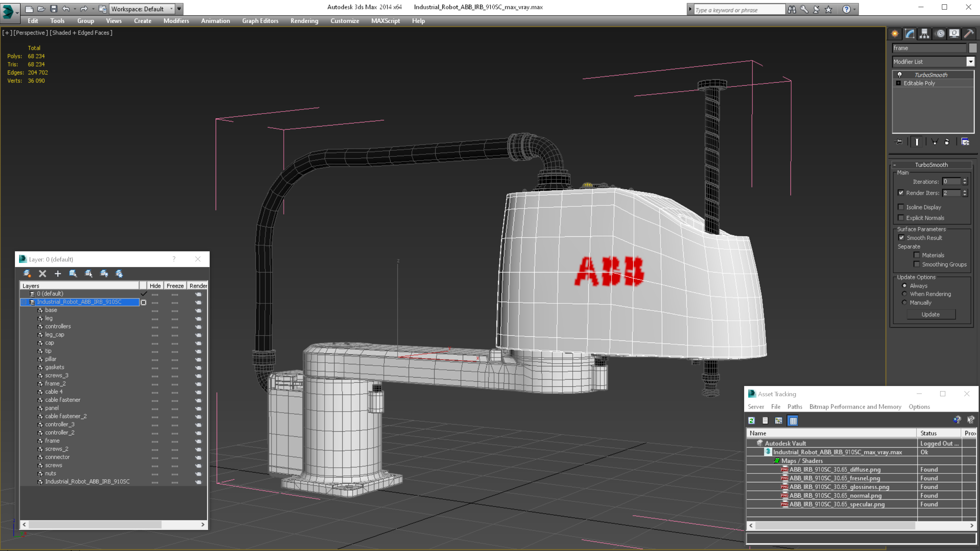
Task: Open the MAXScript menu
Action: (386, 21)
